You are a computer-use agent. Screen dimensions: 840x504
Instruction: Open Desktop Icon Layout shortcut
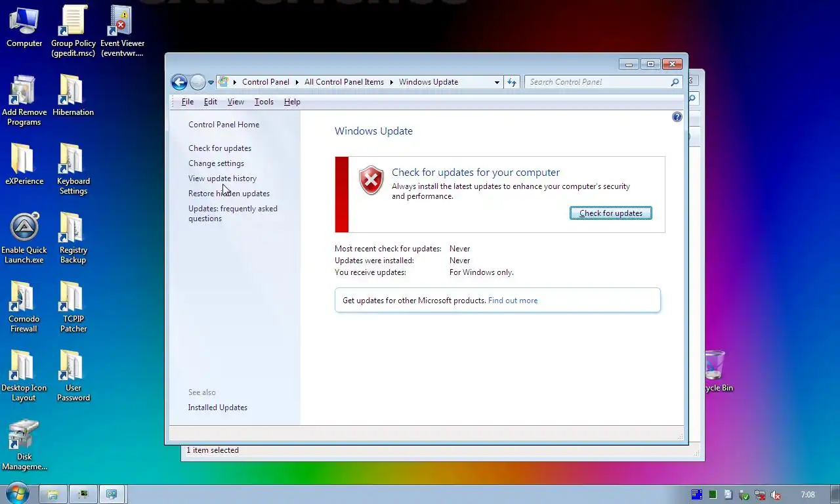point(24,375)
